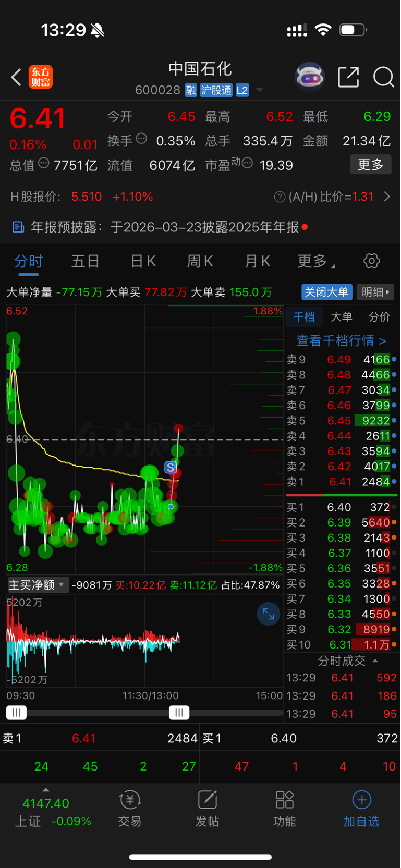Tap the battery status icon

(353, 30)
